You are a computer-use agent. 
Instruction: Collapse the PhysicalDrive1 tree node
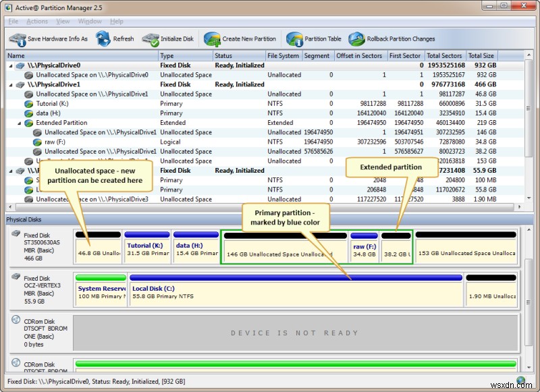(x=11, y=85)
